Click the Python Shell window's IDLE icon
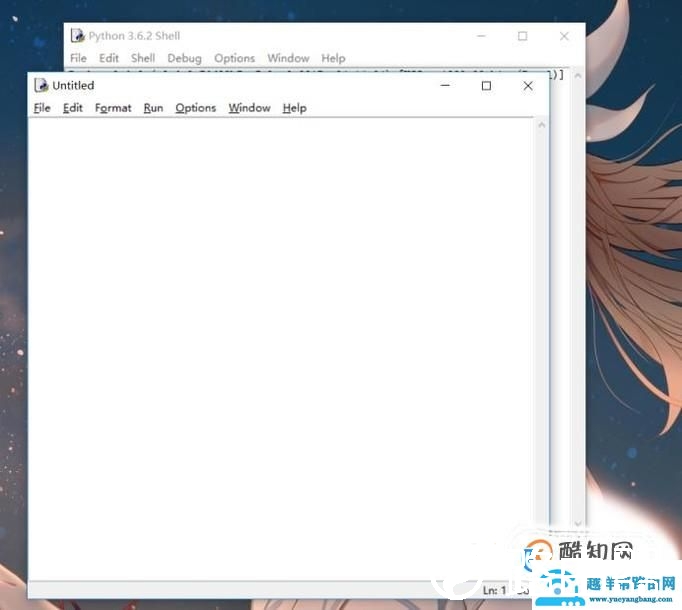 [x=77, y=36]
